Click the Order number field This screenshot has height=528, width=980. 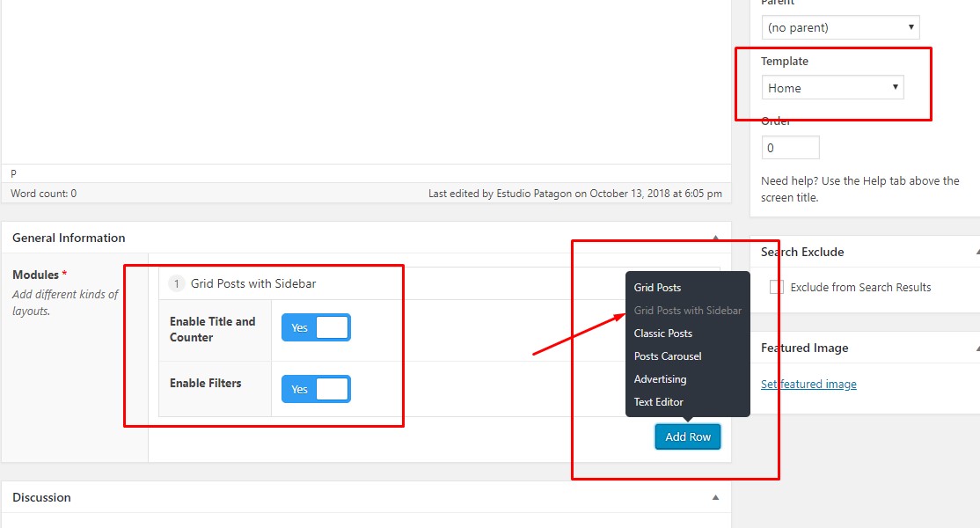coord(790,148)
